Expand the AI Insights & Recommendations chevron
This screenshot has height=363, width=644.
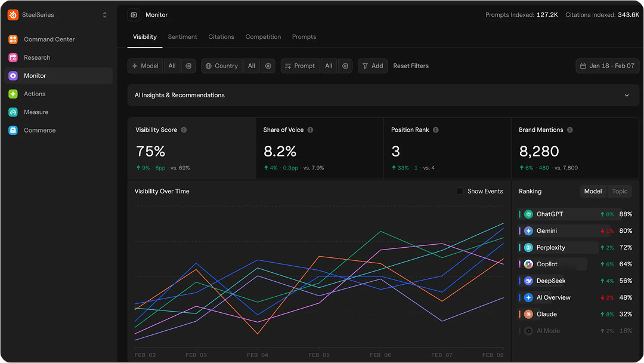pos(627,96)
